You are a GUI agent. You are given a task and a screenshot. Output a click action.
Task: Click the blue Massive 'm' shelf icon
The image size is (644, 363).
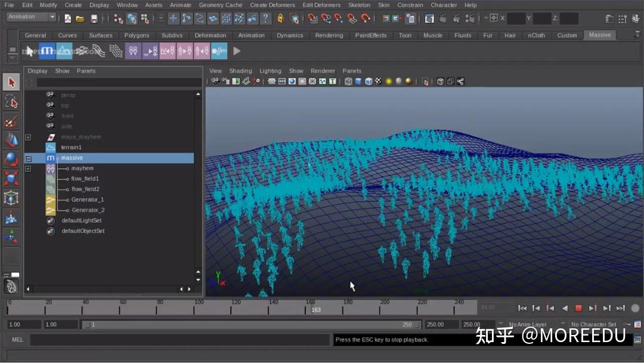(x=47, y=51)
